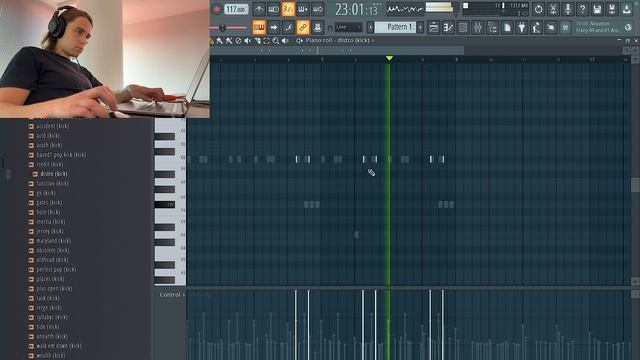
Task: Select jersey (kick) in browser
Action: click(x=51, y=231)
